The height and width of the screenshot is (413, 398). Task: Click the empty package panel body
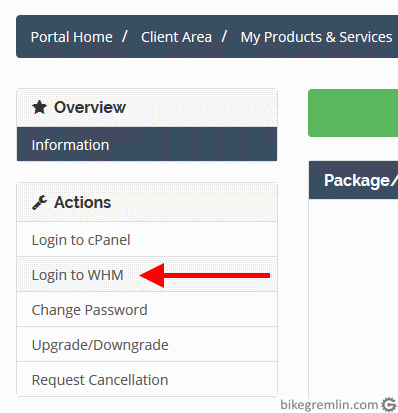point(353,297)
